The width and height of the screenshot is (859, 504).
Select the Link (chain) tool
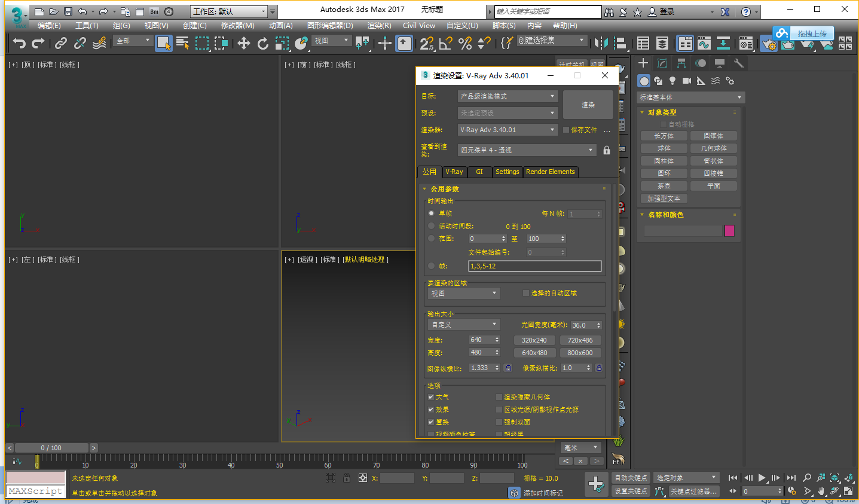coord(60,43)
